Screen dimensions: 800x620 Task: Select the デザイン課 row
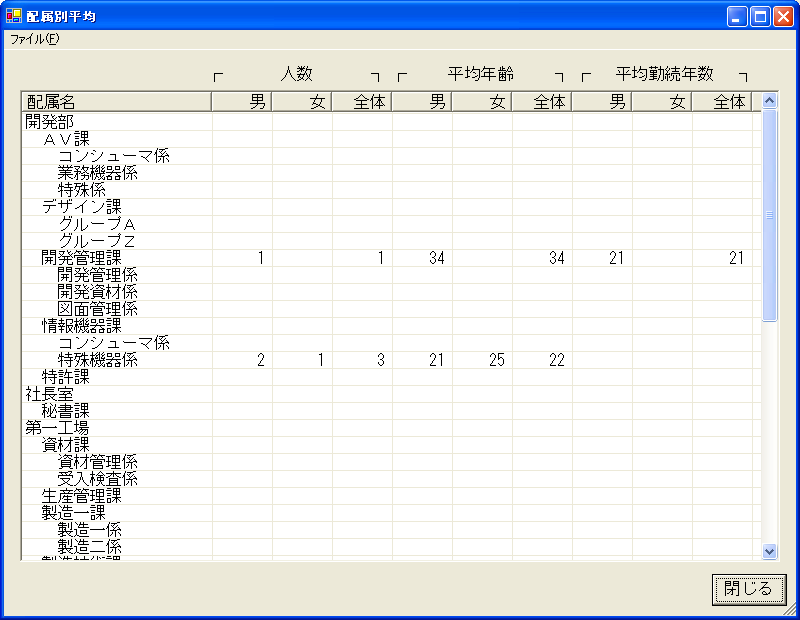point(81,207)
